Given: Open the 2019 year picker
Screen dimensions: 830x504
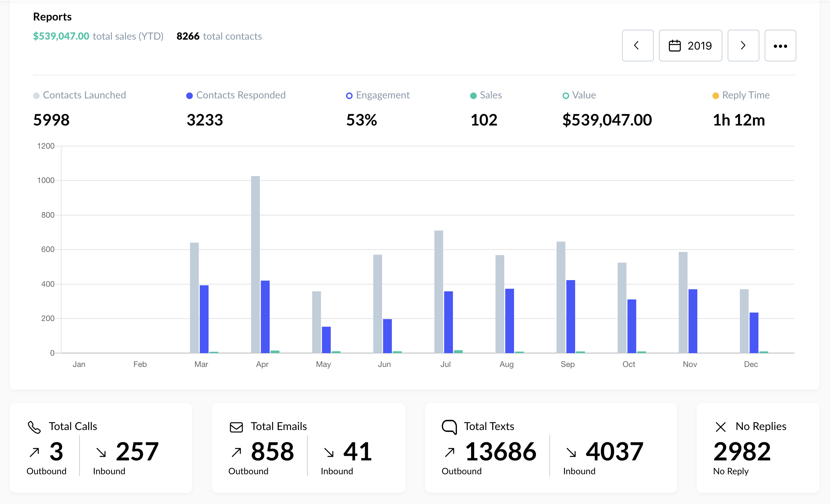Looking at the screenshot, I should 699,46.
